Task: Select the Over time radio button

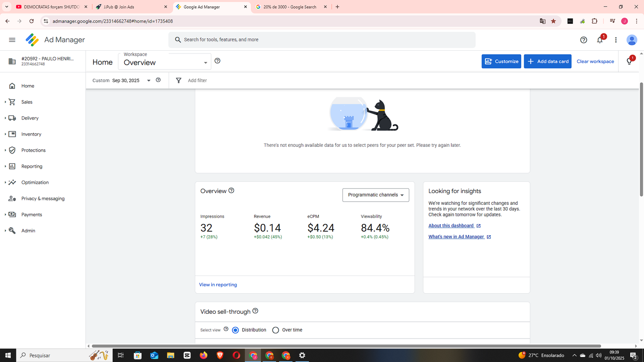Action: (x=276, y=330)
